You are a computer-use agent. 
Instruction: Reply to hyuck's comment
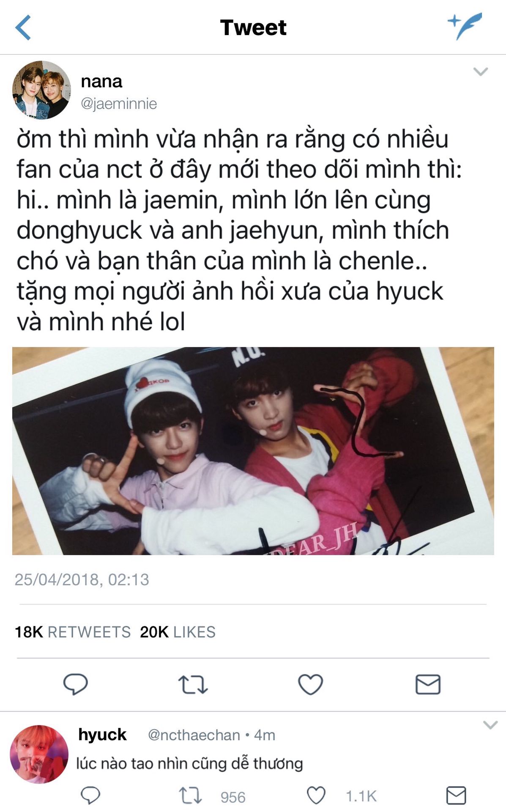coord(90,796)
